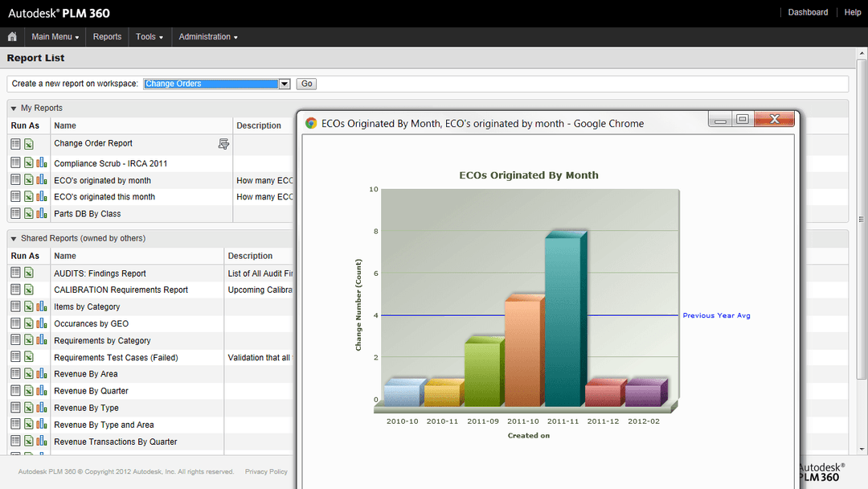
Task: Expand the Main Menu dropdown
Action: click(x=55, y=37)
